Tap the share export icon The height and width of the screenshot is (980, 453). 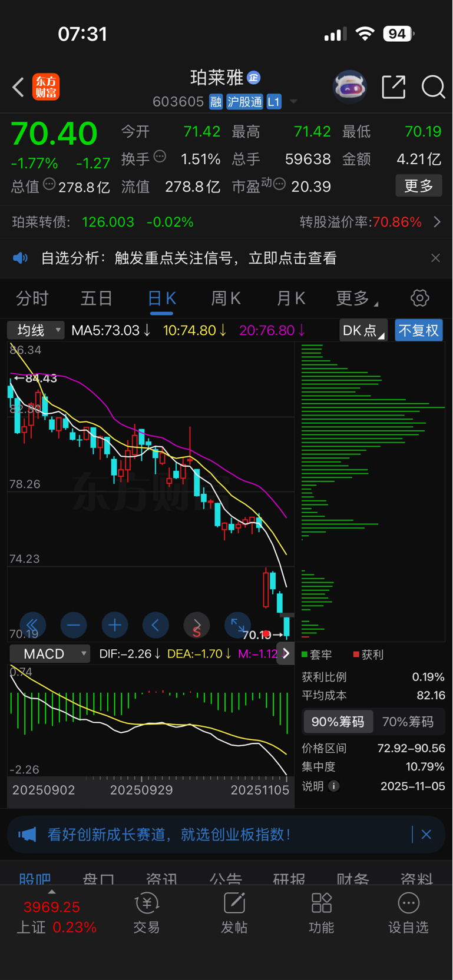click(394, 87)
